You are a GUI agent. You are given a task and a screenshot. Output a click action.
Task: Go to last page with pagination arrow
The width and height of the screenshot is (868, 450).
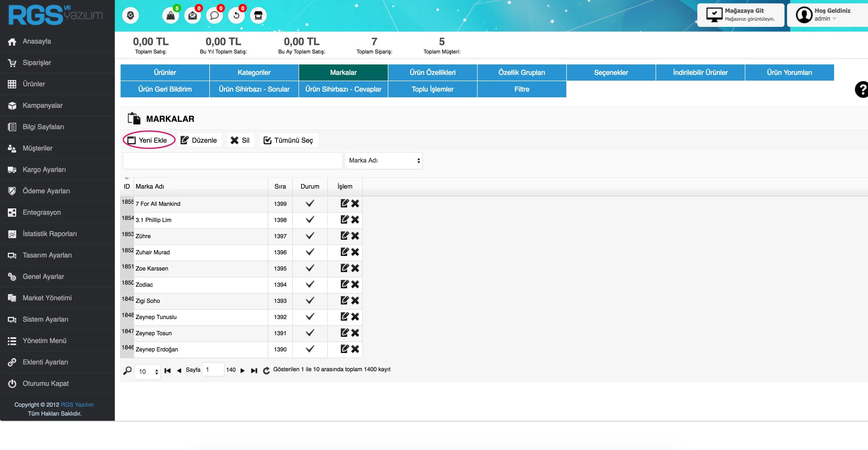coord(254,370)
